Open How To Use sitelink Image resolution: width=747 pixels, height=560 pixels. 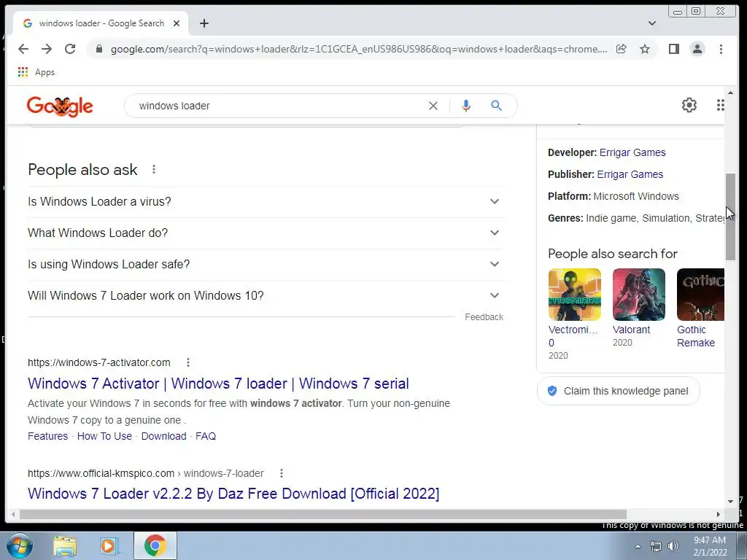[x=104, y=436]
